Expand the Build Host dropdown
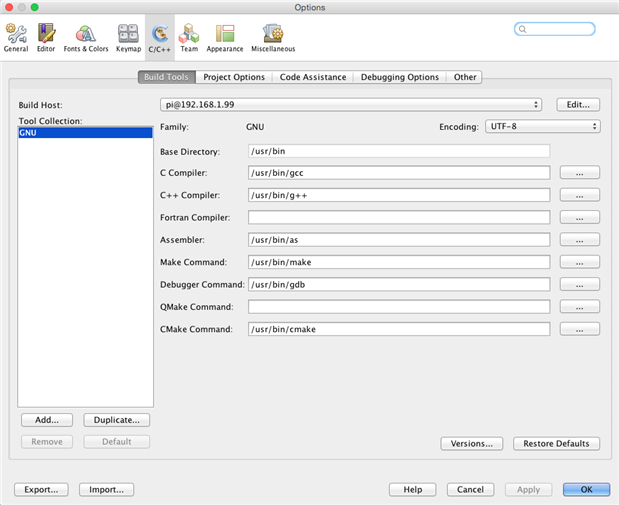The height and width of the screenshot is (505, 619). click(350, 104)
